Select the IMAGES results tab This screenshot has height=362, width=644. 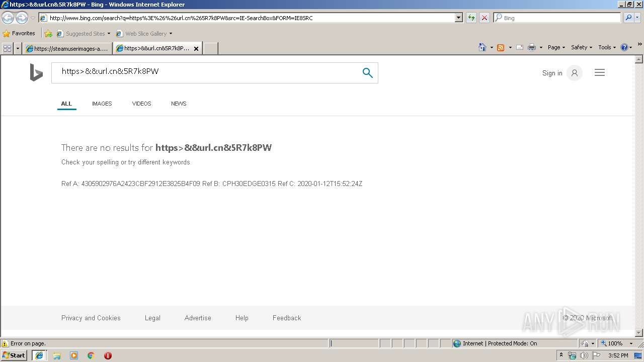[x=102, y=104]
